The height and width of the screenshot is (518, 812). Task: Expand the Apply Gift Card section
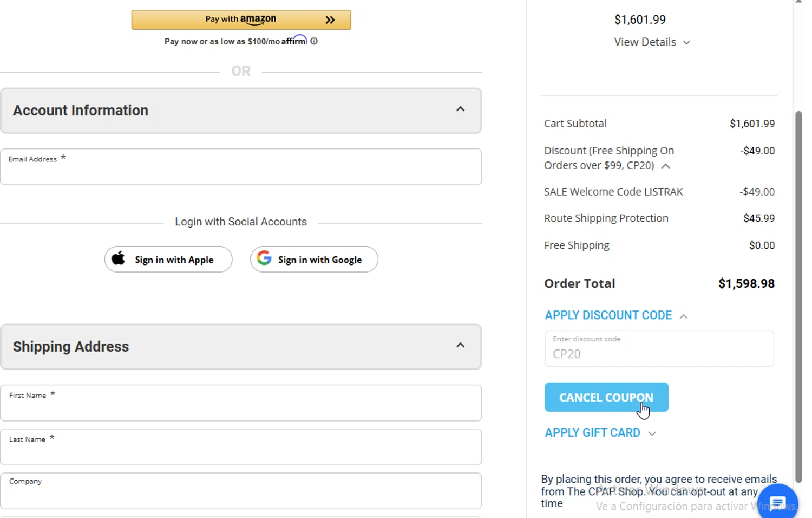pos(652,433)
